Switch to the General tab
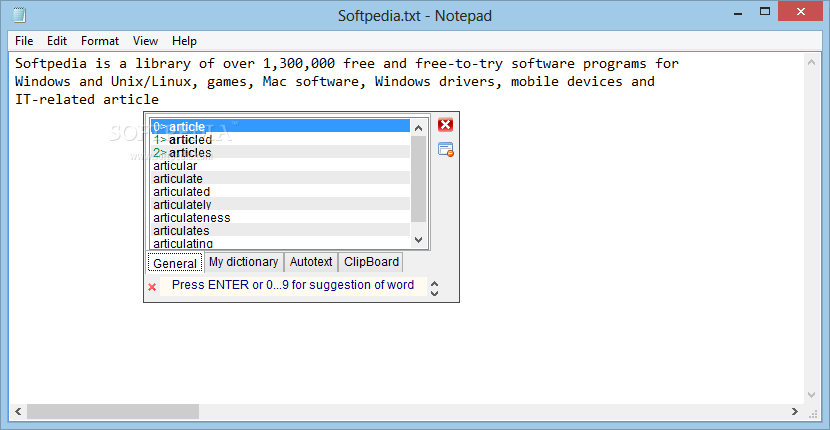The width and height of the screenshot is (830, 430). pos(175,263)
